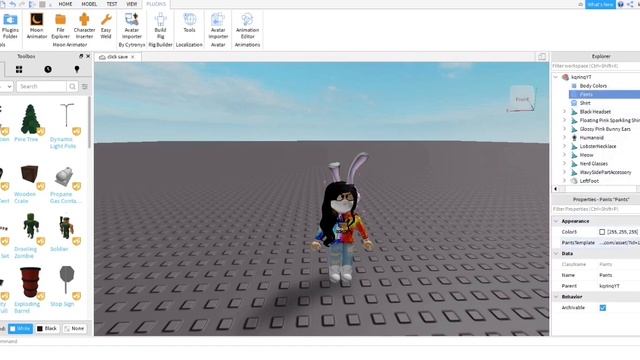Open the Localization Tools
Viewport: 640px width, 360px height.
coord(189,23)
